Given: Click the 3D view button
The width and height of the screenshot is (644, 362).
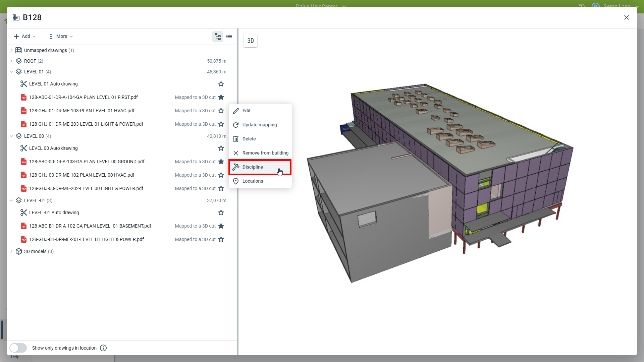Looking at the screenshot, I should point(251,41).
